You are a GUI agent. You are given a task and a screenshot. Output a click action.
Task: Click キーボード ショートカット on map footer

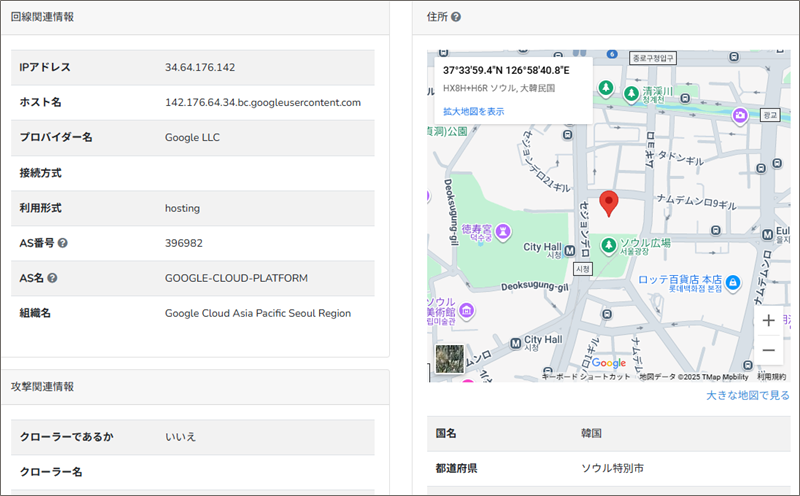(x=586, y=377)
